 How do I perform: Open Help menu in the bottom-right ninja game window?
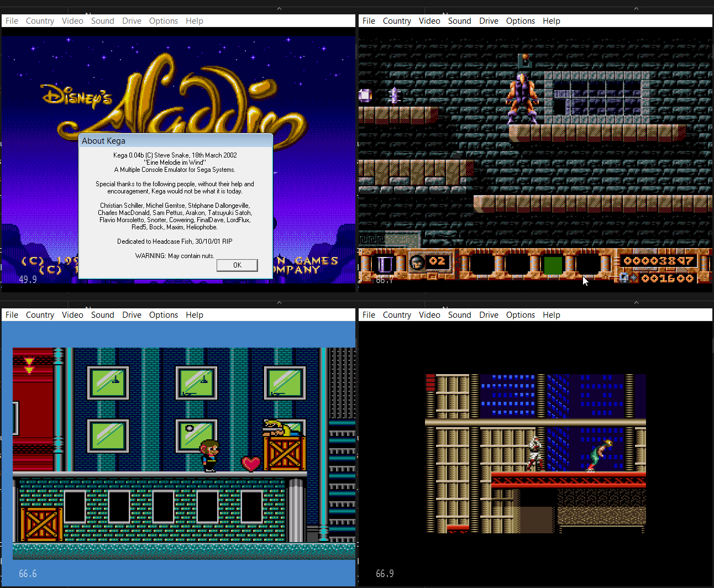point(552,315)
